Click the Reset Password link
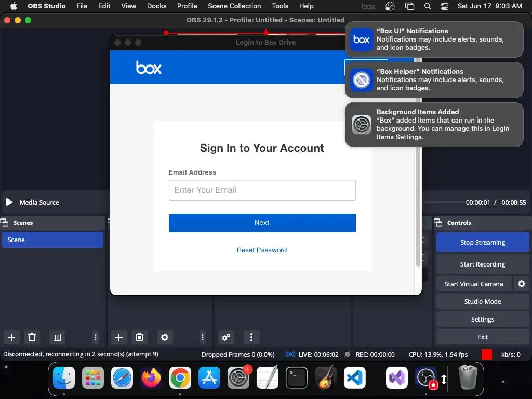This screenshot has width=532, height=399. click(262, 250)
